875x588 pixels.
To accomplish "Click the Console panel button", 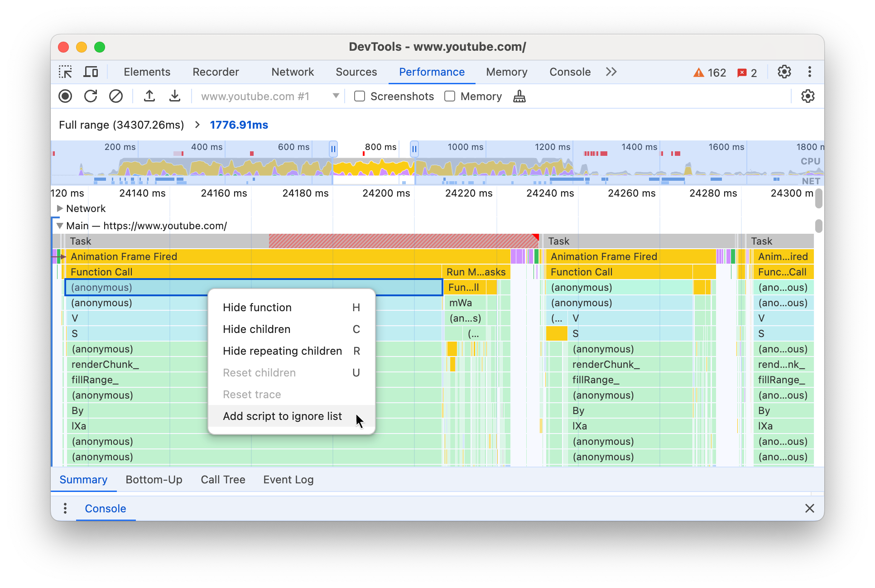I will point(570,72).
